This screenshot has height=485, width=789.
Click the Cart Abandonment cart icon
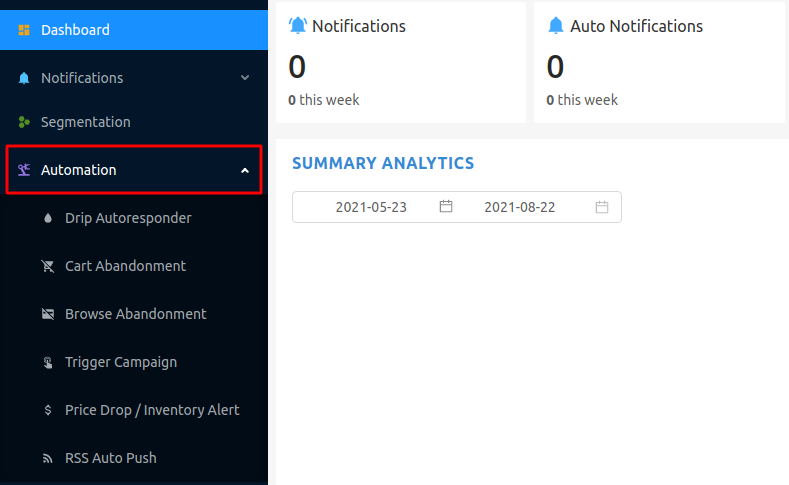[48, 266]
